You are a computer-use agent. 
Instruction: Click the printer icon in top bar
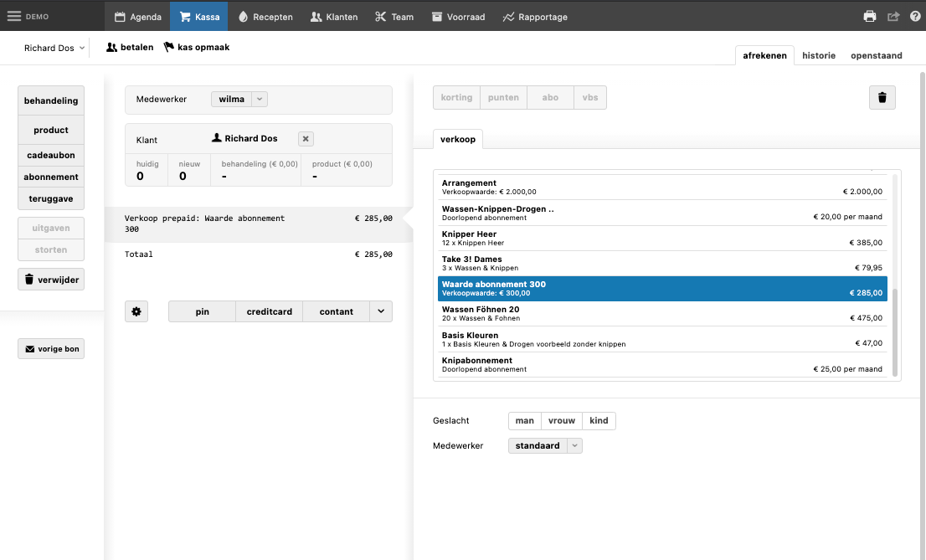(870, 17)
